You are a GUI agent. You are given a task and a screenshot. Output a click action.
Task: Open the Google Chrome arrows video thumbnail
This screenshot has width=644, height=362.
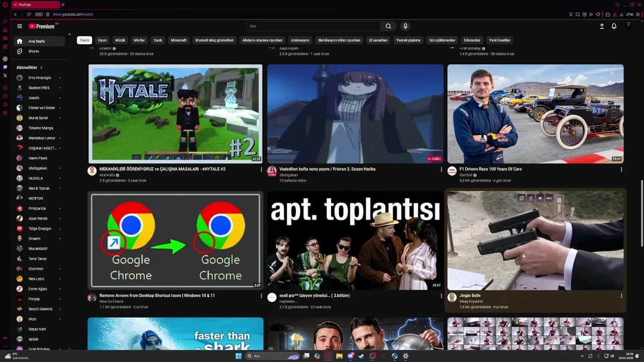pyautogui.click(x=176, y=240)
